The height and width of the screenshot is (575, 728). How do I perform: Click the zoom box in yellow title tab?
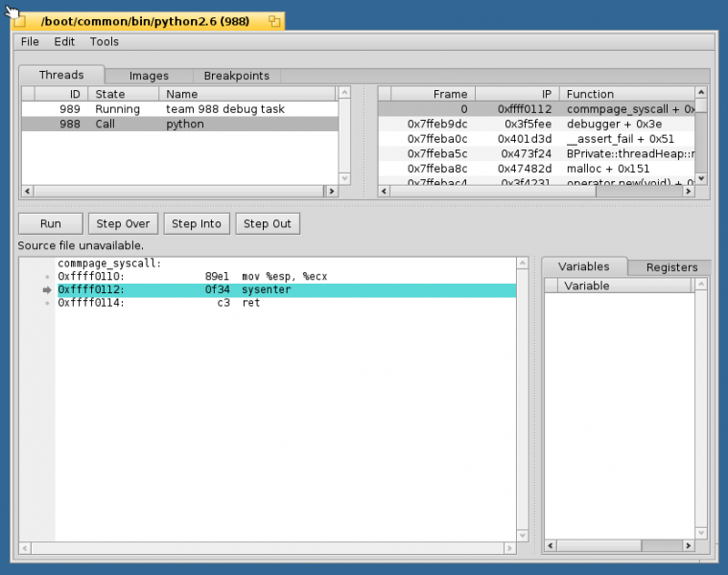274,21
